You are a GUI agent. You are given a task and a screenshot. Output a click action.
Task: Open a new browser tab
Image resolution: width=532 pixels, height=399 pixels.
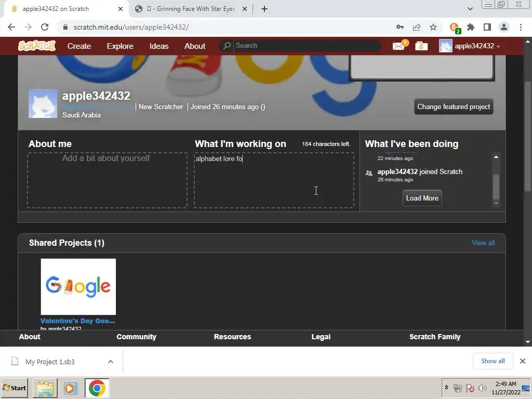(x=264, y=9)
